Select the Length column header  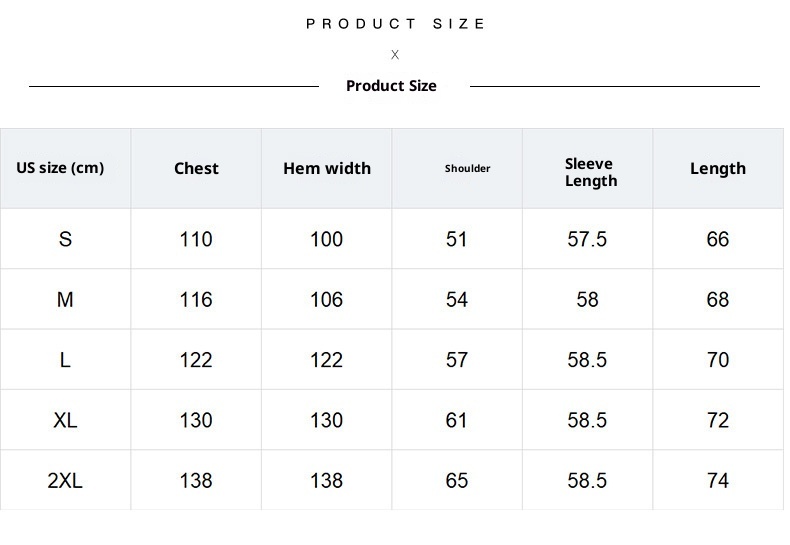[x=718, y=169]
